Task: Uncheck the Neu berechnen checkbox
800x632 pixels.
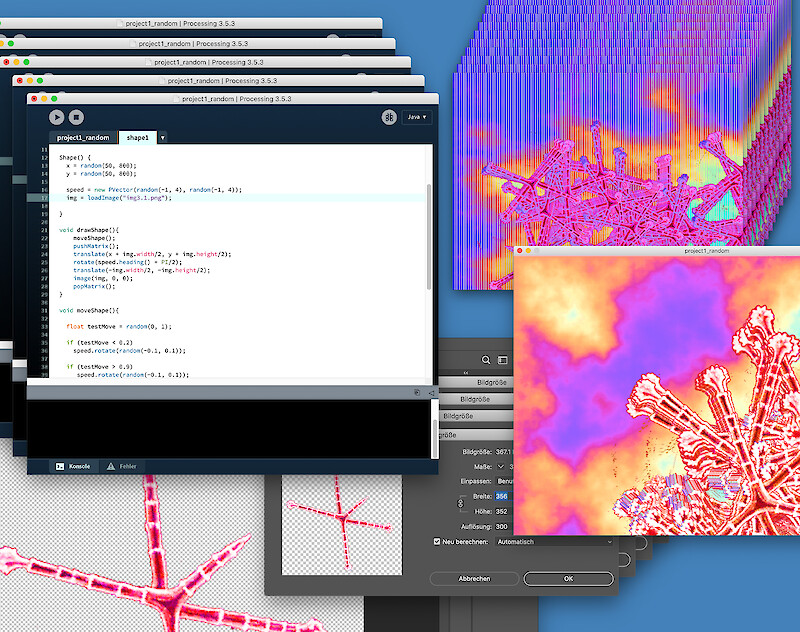Action: tap(437, 542)
